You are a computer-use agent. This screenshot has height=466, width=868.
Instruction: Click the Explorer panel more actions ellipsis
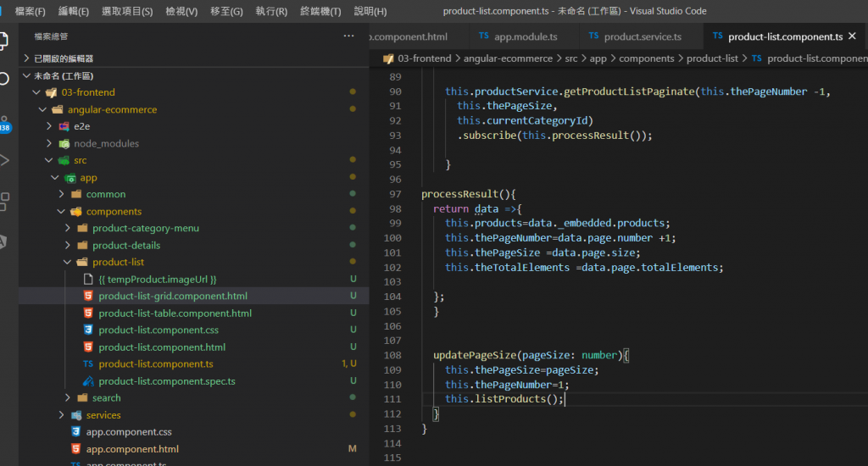pyautogui.click(x=348, y=36)
